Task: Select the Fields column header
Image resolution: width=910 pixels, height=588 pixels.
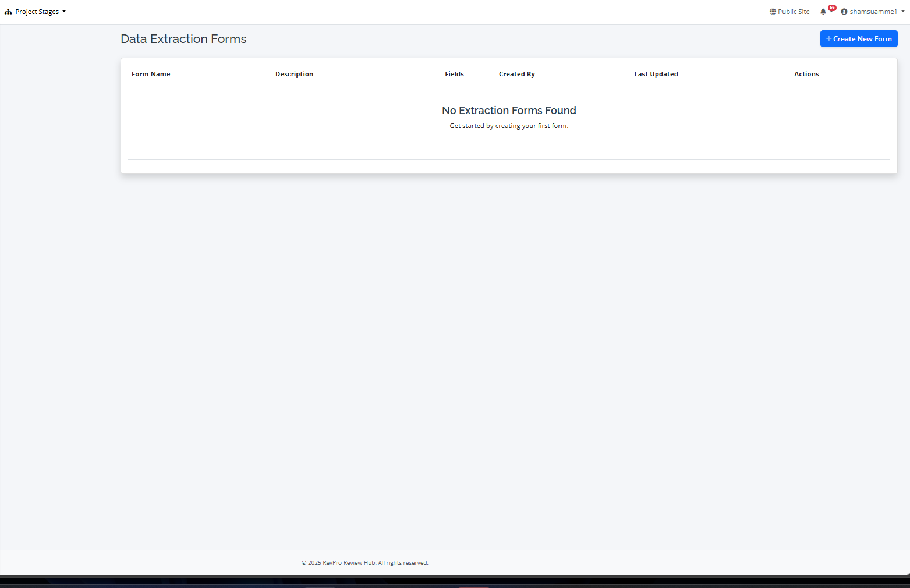Action: pyautogui.click(x=454, y=74)
